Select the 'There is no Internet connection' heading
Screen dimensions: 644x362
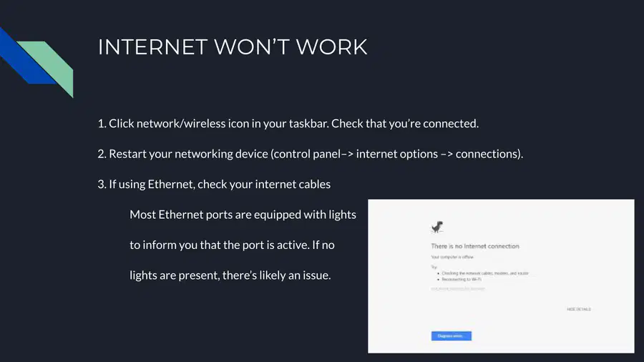[475, 246]
